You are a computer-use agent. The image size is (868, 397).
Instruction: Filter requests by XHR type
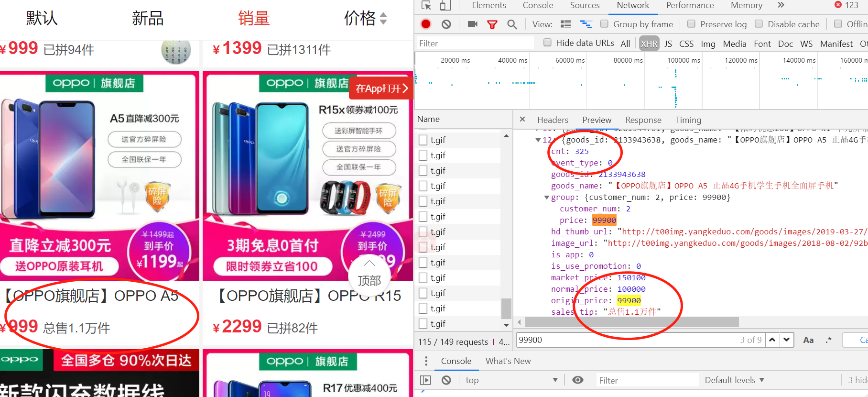tap(649, 44)
